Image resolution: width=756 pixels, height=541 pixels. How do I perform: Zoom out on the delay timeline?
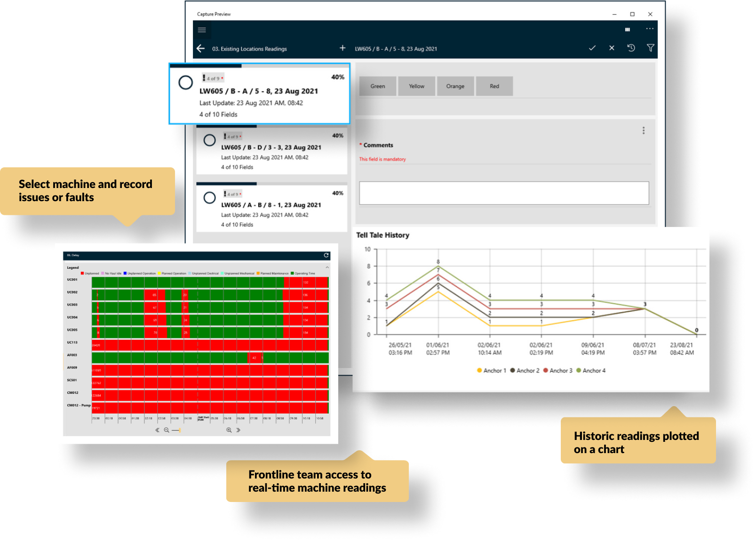(x=166, y=430)
